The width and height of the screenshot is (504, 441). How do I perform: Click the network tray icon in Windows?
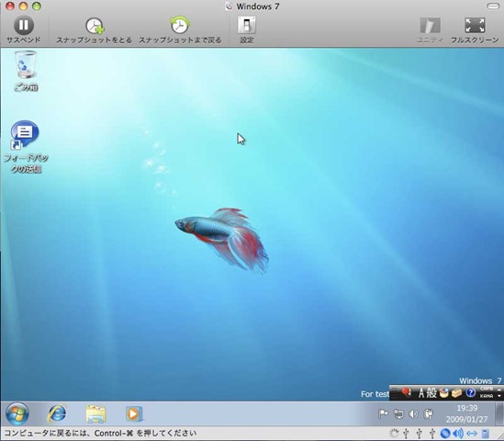(x=398, y=413)
